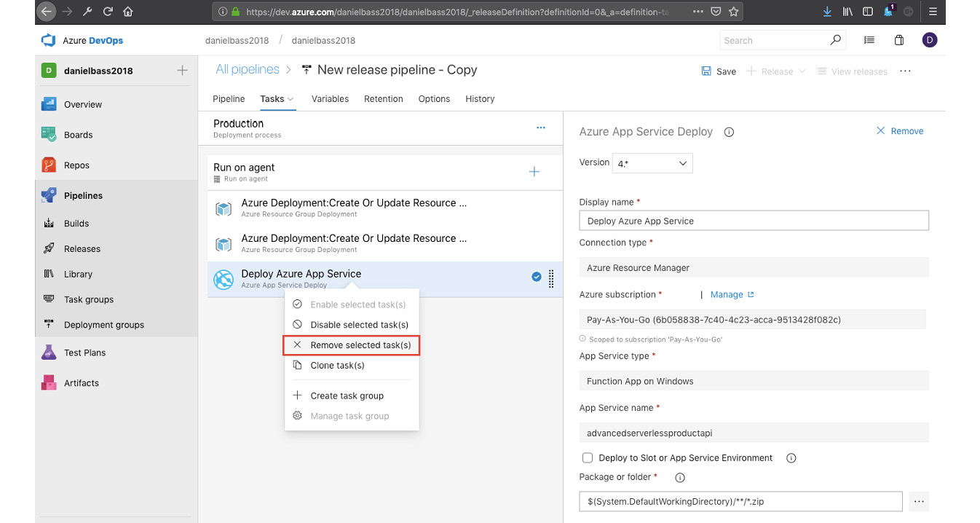This screenshot has width=980, height=523.
Task: Switch to the History tab
Action: pos(480,99)
